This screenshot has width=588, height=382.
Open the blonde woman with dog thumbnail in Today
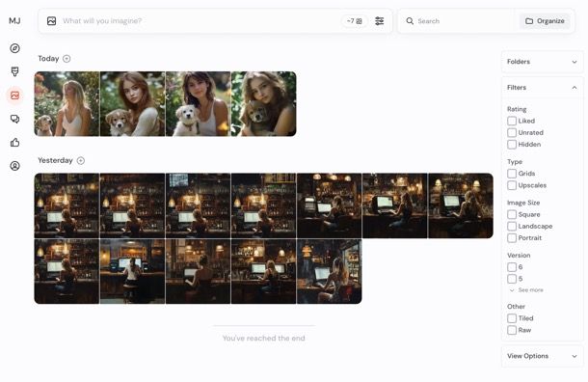pyautogui.click(x=67, y=104)
